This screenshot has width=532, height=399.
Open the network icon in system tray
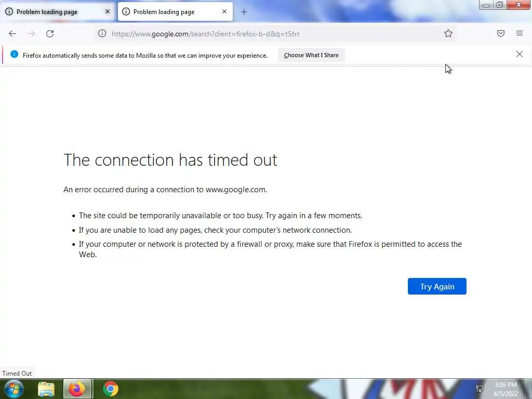coord(480,389)
